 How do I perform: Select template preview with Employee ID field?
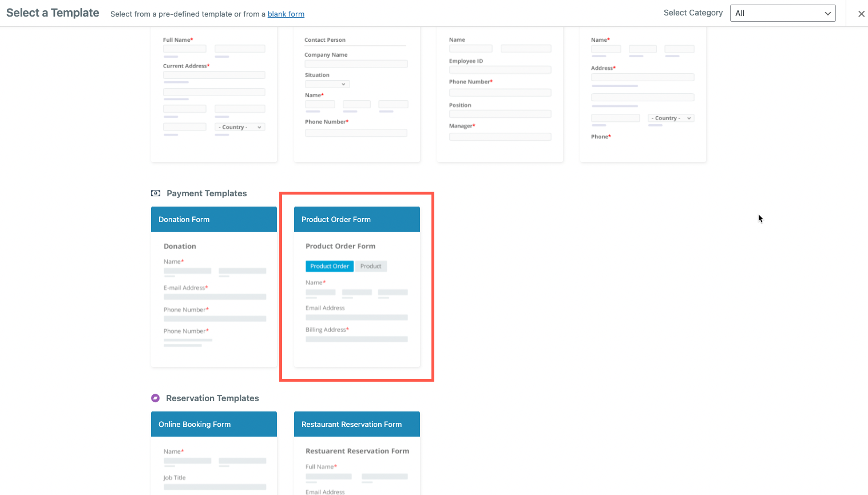click(x=500, y=94)
